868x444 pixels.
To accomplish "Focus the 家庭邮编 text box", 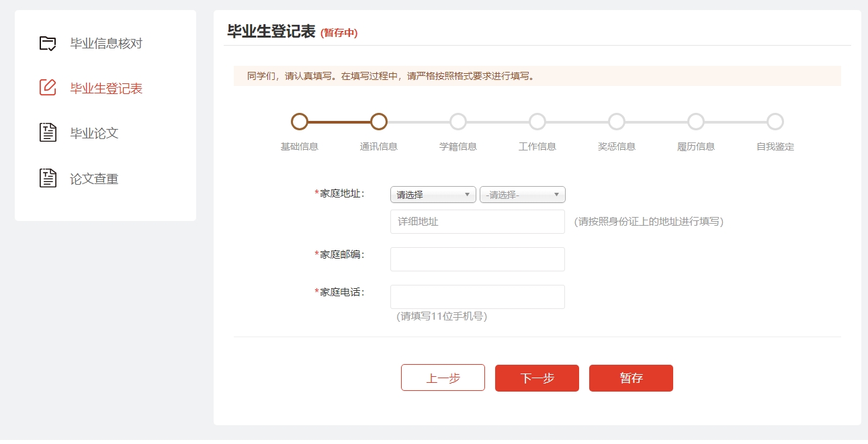I will point(477,259).
